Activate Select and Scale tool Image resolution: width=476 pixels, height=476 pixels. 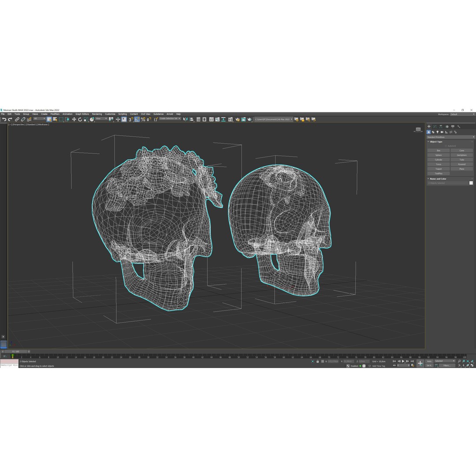pyautogui.click(x=86, y=119)
